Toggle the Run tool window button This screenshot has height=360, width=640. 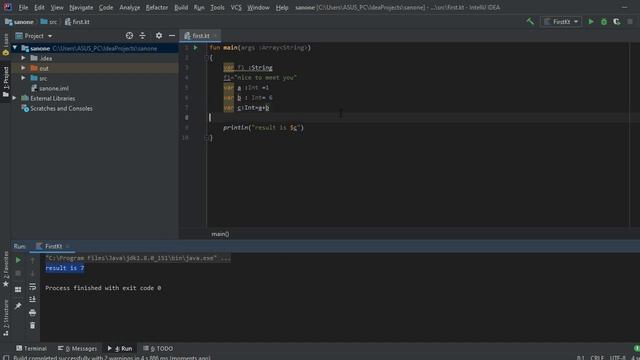120,349
